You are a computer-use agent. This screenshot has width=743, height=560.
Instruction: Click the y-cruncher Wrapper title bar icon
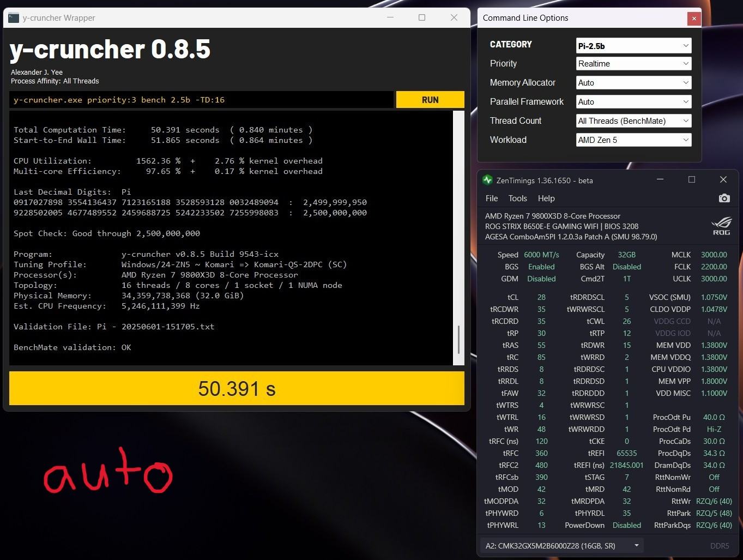[14, 18]
